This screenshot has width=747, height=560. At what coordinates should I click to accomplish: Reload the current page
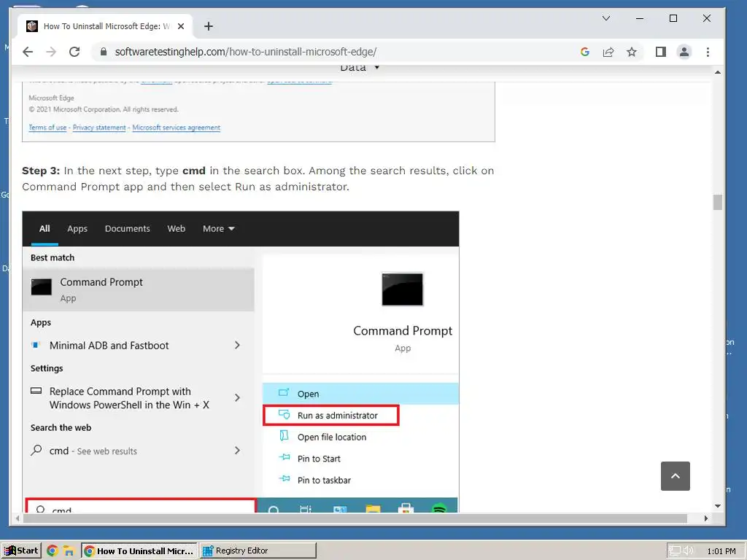coord(74,52)
